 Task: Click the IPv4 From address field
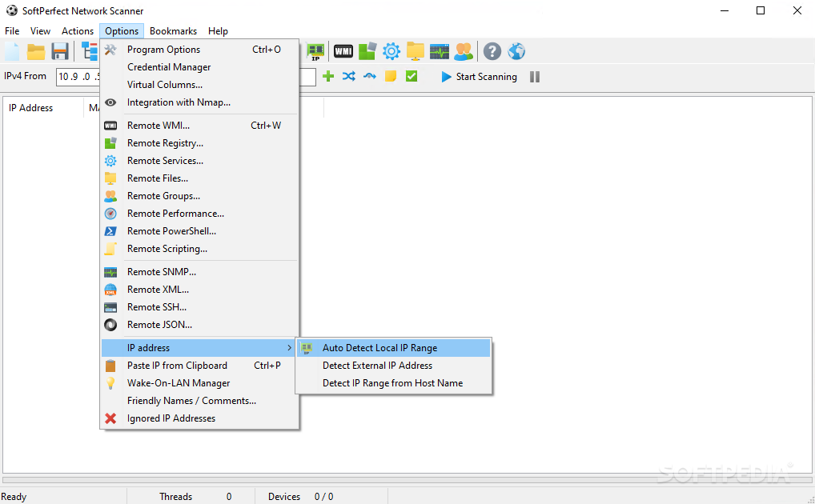coord(78,77)
